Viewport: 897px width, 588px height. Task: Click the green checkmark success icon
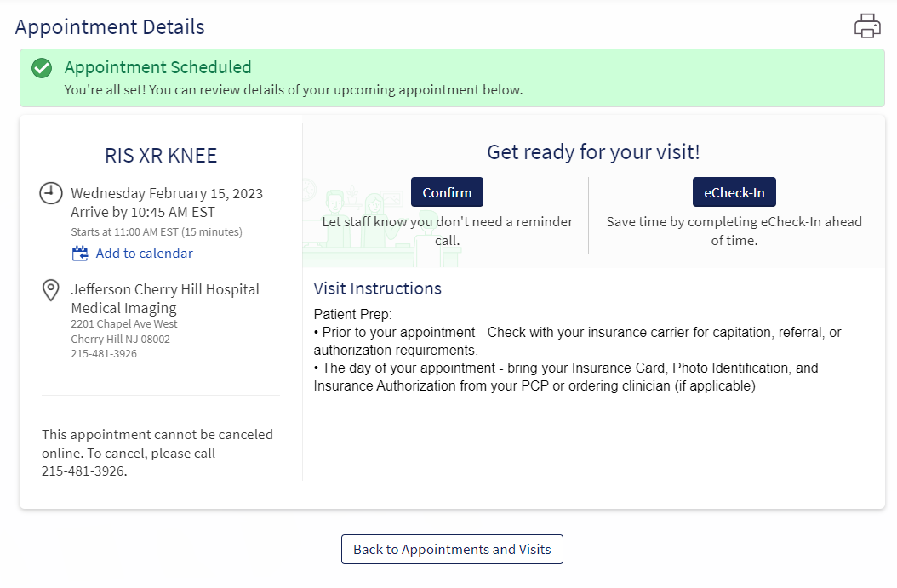pyautogui.click(x=42, y=69)
